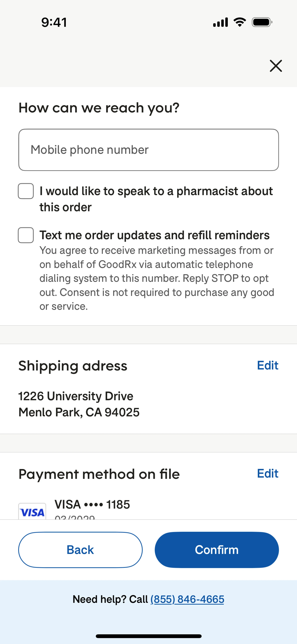The width and height of the screenshot is (297, 644).
Task: Select the 1226 University Drive address text
Action: click(76, 396)
